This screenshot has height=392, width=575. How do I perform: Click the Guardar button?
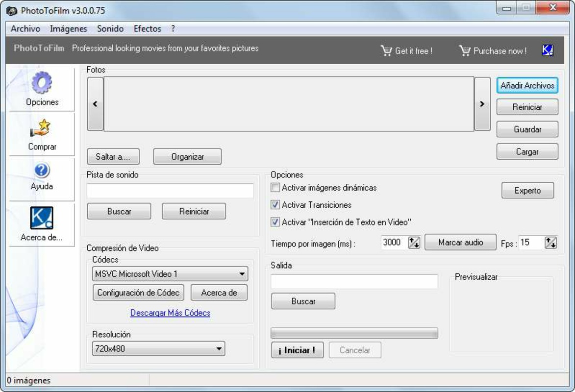[527, 129]
